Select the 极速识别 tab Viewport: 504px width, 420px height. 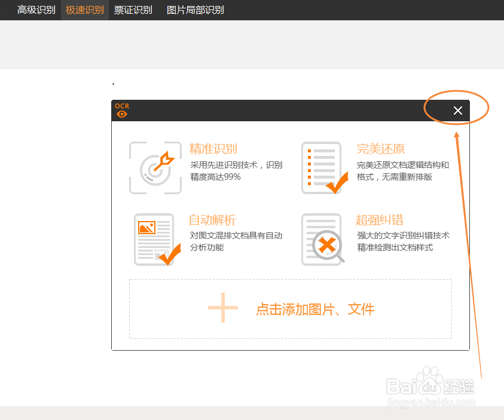pyautogui.click(x=84, y=10)
